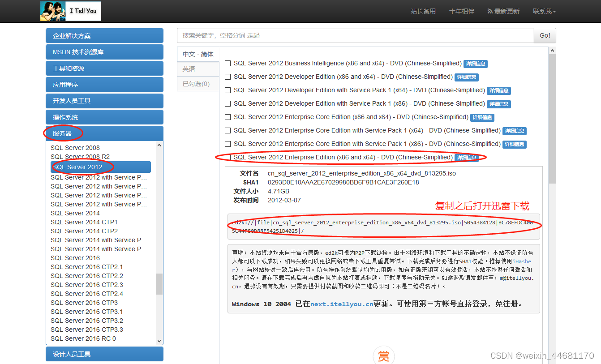The width and height of the screenshot is (601, 364).
Task: Click the file size value 4.71GB
Action: click(279, 191)
